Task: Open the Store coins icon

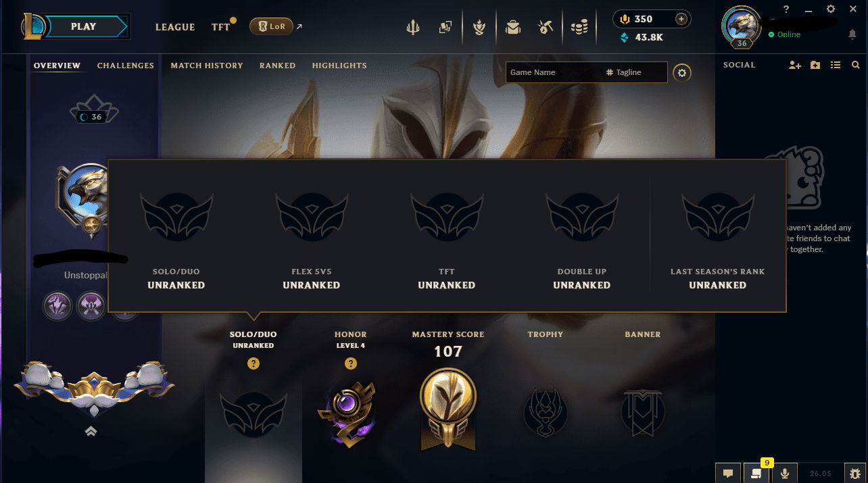Action: click(x=579, y=27)
